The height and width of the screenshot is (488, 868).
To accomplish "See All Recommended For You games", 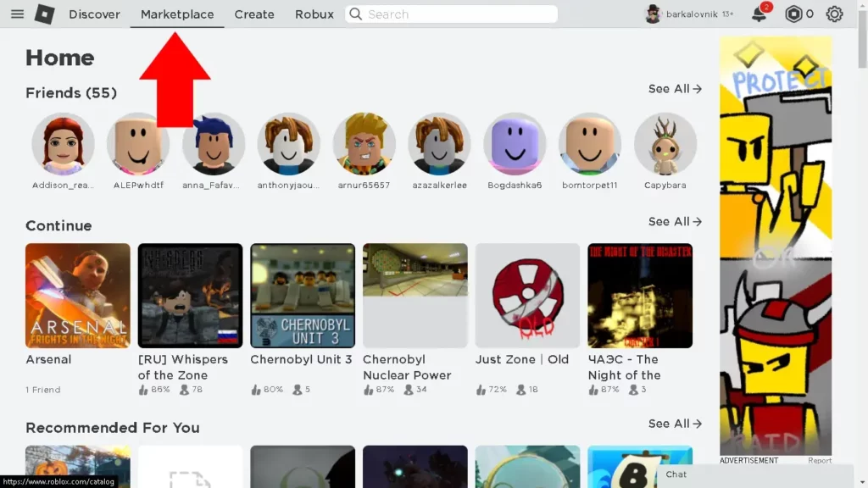I will tap(675, 424).
